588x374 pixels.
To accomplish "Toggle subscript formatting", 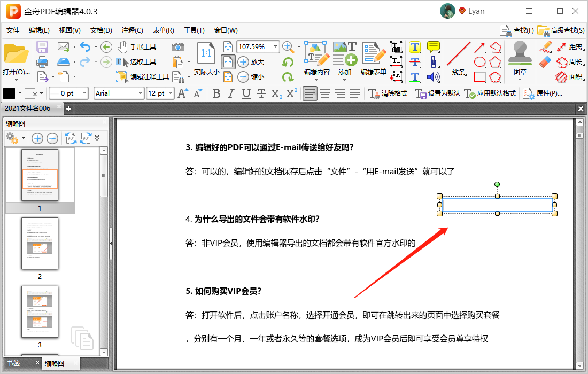I will tap(277, 93).
